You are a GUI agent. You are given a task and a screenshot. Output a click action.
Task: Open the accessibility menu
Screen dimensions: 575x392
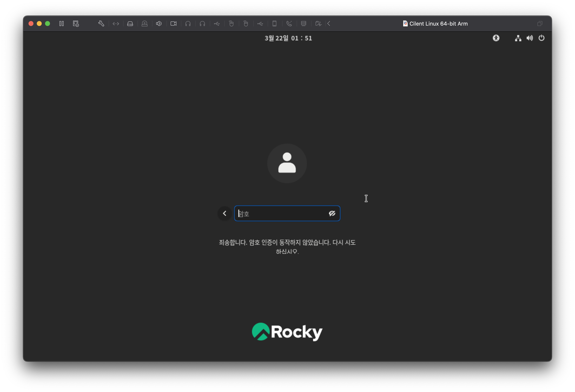point(496,38)
